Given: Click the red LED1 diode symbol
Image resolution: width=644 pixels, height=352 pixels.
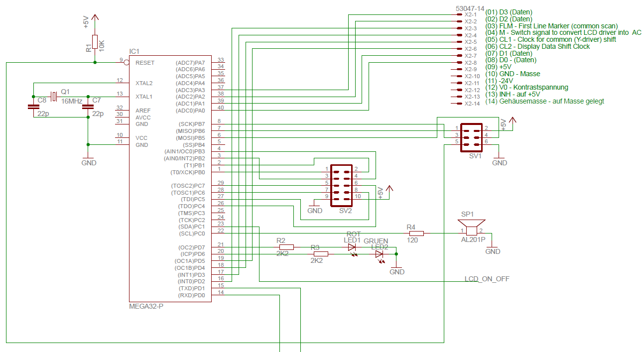Looking at the screenshot, I should (x=352, y=247).
